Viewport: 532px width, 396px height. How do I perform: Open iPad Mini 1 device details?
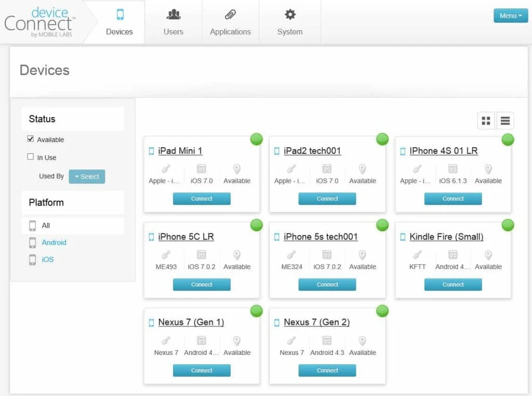point(180,151)
